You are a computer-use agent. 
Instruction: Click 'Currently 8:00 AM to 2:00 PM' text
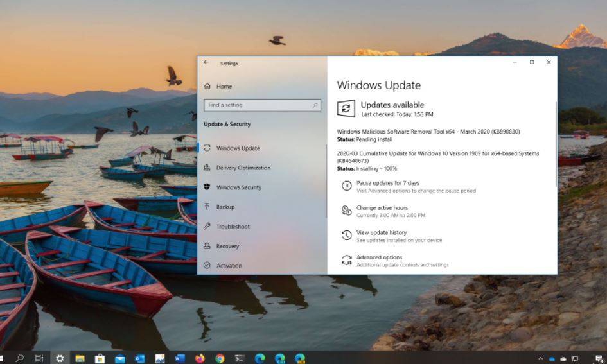click(x=391, y=216)
